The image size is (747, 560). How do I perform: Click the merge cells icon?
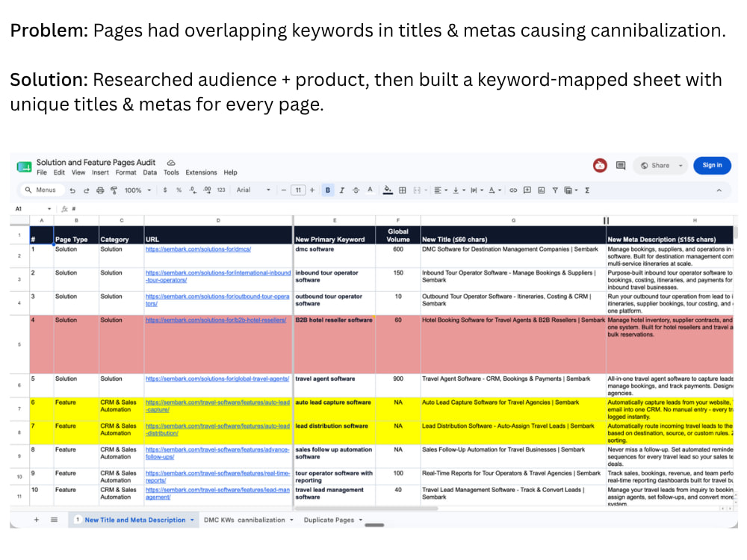[x=417, y=190]
